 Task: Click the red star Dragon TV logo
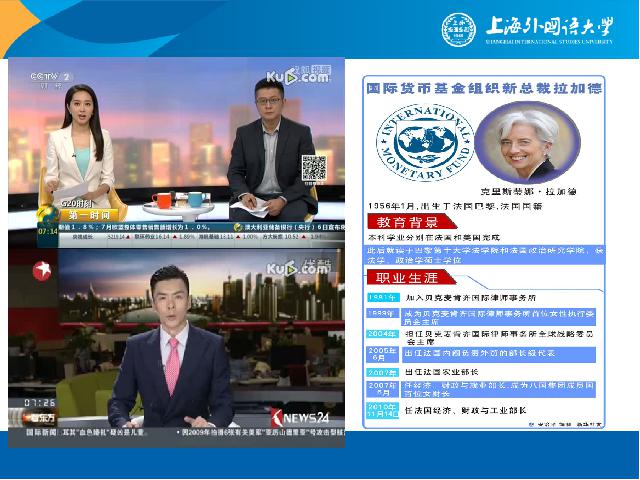point(43,269)
